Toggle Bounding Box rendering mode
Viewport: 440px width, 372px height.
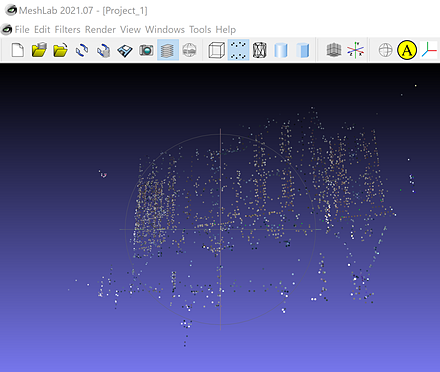tap(217, 50)
